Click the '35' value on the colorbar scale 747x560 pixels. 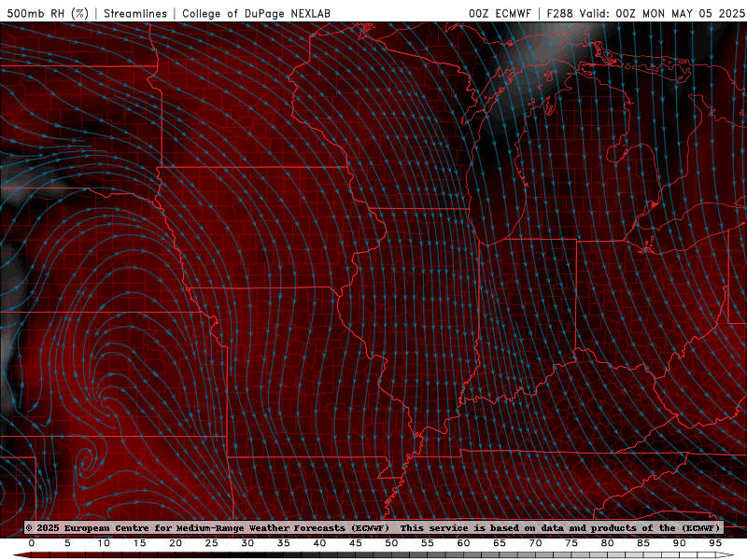(x=284, y=543)
